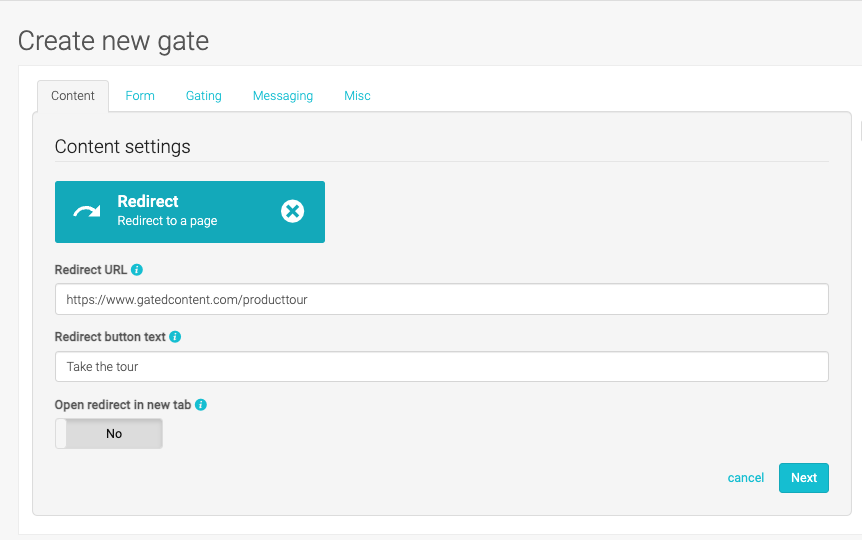
Task: Switch to the Content tab
Action: click(x=73, y=96)
